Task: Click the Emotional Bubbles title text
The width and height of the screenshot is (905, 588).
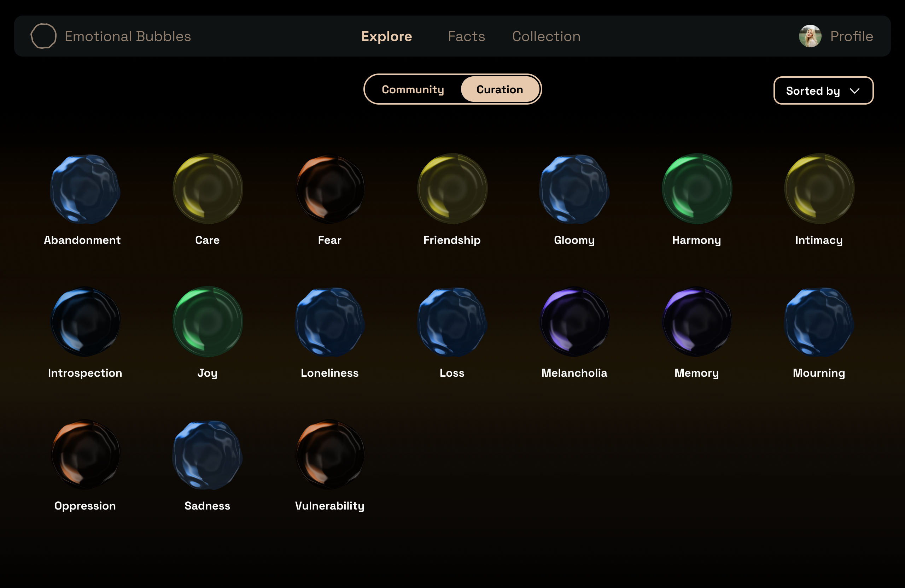Action: [128, 36]
